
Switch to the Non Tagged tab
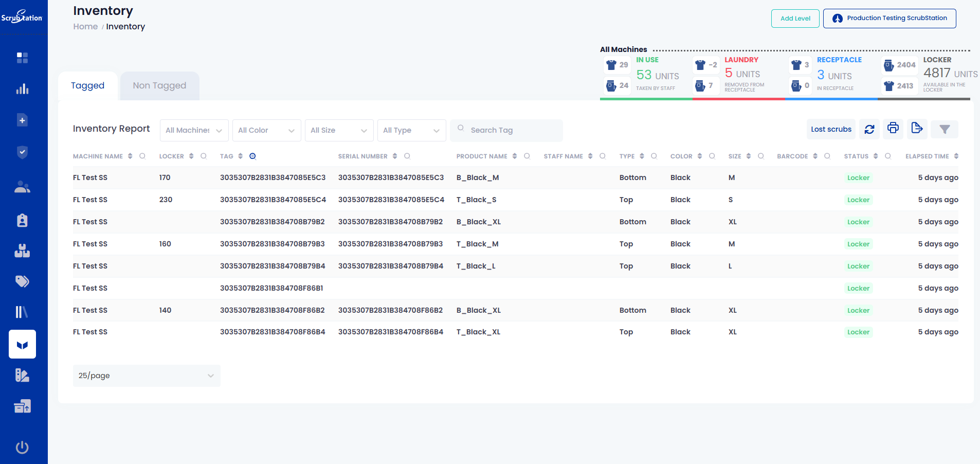pyautogui.click(x=159, y=86)
